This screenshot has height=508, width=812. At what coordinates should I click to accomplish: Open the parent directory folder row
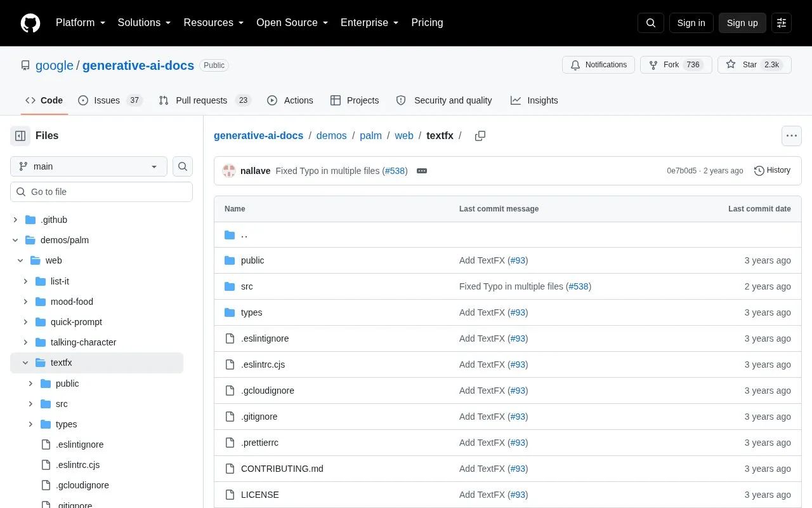507,235
